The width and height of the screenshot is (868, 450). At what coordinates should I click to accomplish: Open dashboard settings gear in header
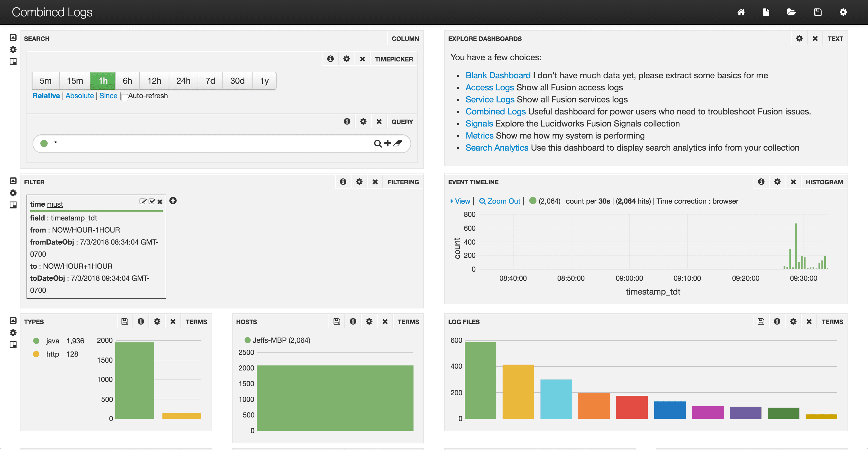click(x=843, y=12)
